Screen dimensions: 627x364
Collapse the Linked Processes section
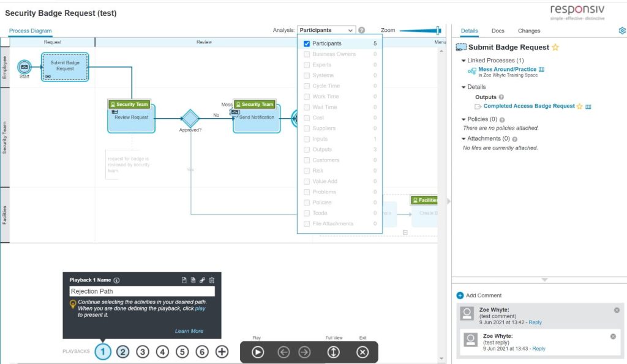tap(464, 61)
